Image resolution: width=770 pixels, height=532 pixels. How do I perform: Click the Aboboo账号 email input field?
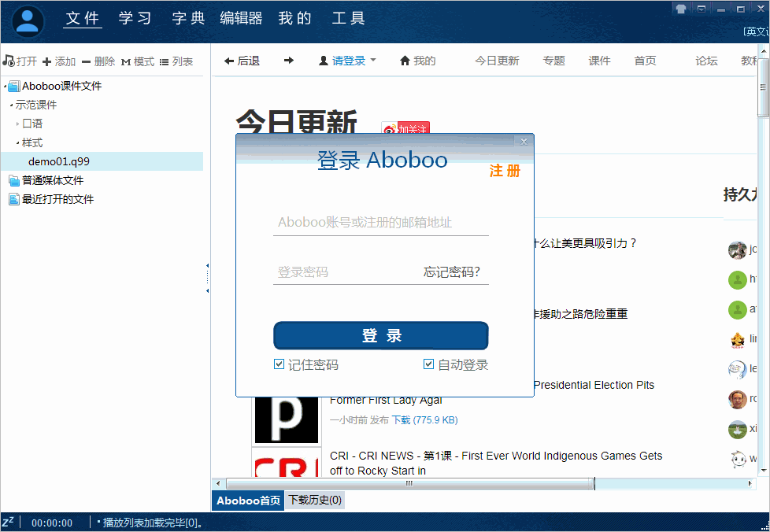pos(380,222)
